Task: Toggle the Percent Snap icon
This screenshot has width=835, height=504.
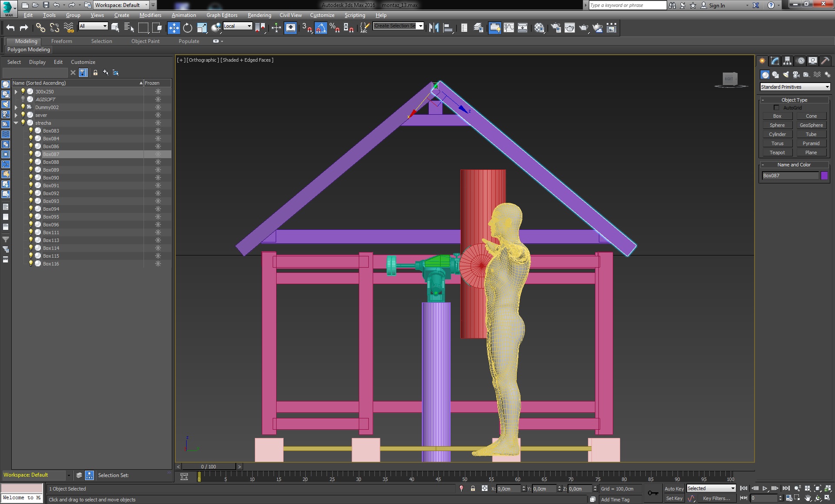Action: tap(334, 28)
